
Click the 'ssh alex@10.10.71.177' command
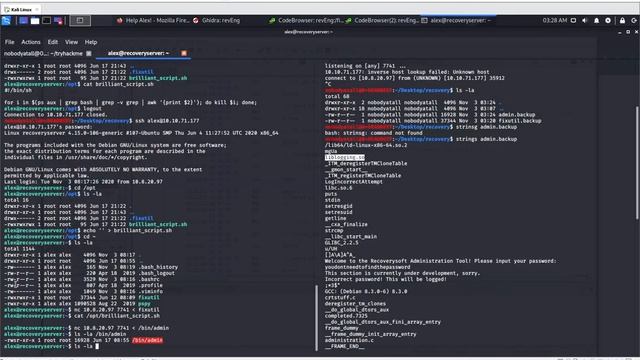click(167, 121)
